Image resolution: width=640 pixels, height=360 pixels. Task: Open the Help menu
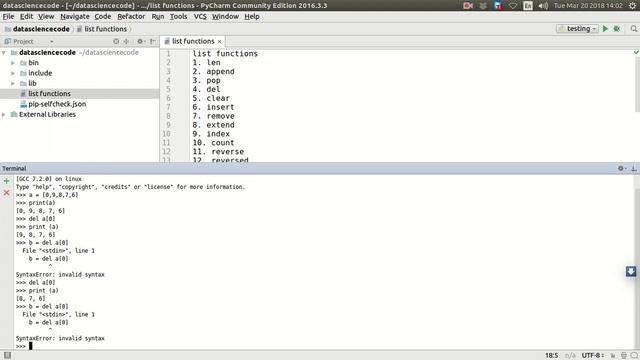(x=252, y=16)
